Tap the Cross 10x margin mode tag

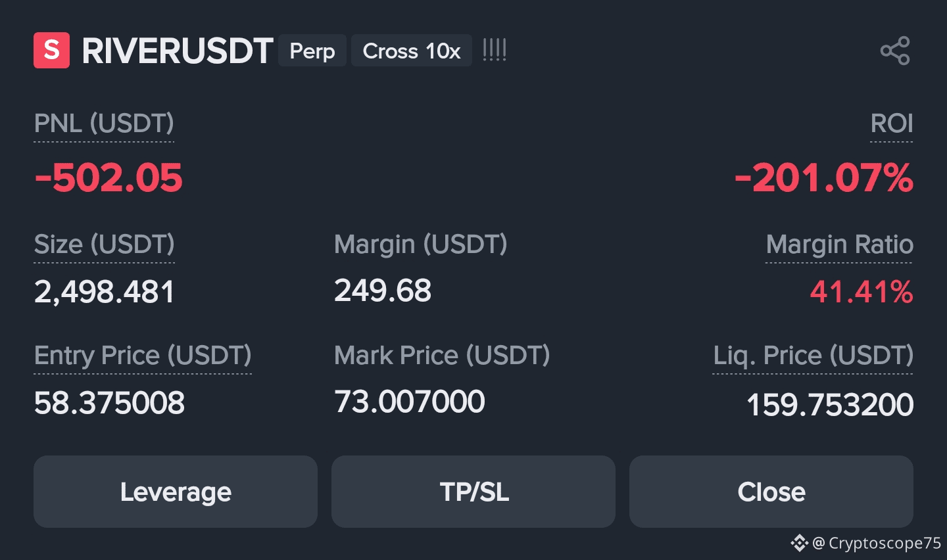[x=412, y=51]
